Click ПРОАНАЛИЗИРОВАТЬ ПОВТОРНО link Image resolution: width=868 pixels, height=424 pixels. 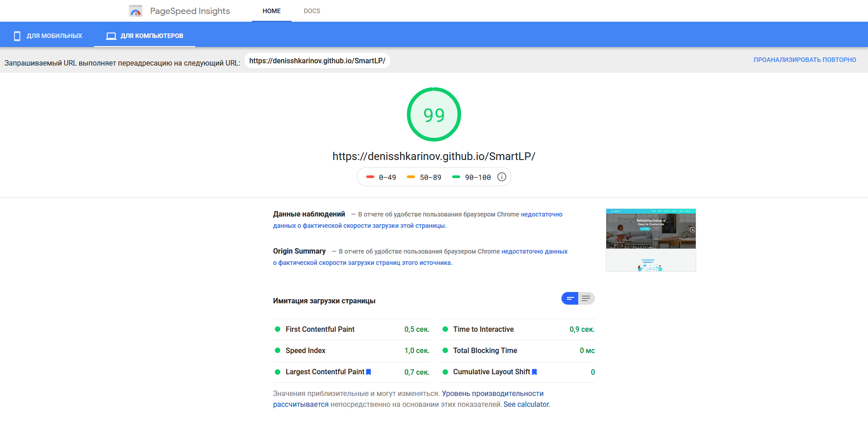805,60
